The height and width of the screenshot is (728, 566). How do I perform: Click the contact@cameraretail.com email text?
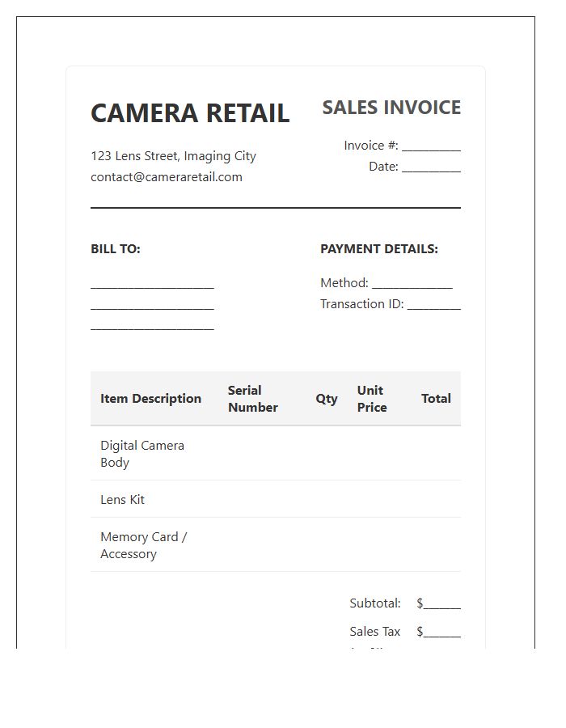(x=167, y=177)
